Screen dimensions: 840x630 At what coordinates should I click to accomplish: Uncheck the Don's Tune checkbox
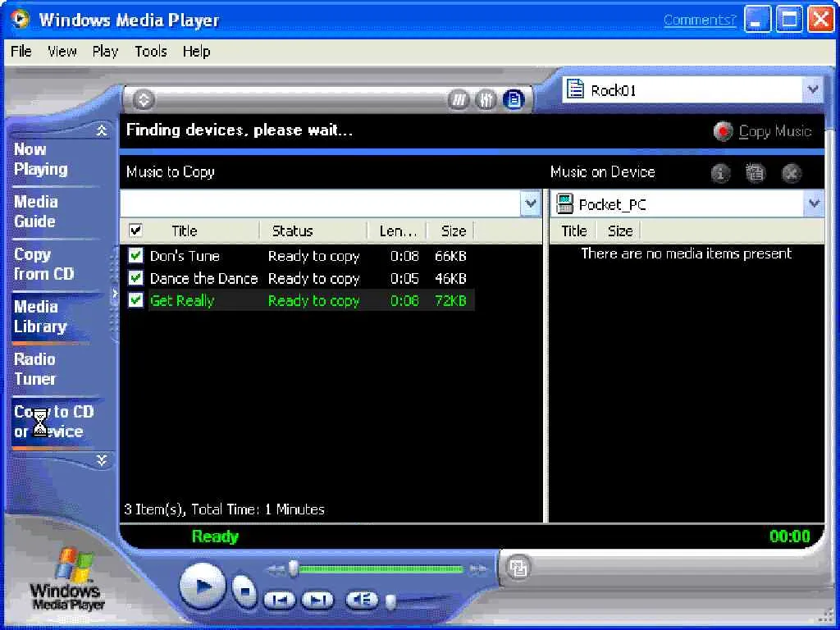click(135, 256)
